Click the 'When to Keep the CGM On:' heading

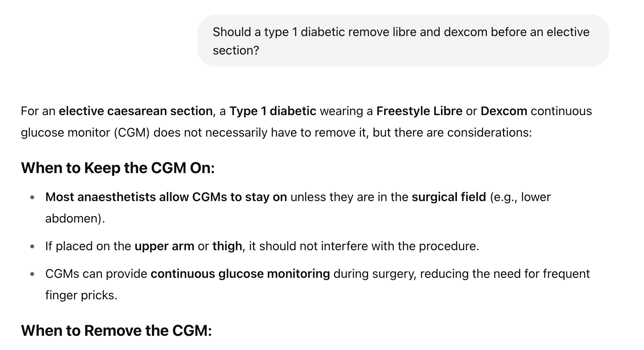[x=118, y=168]
